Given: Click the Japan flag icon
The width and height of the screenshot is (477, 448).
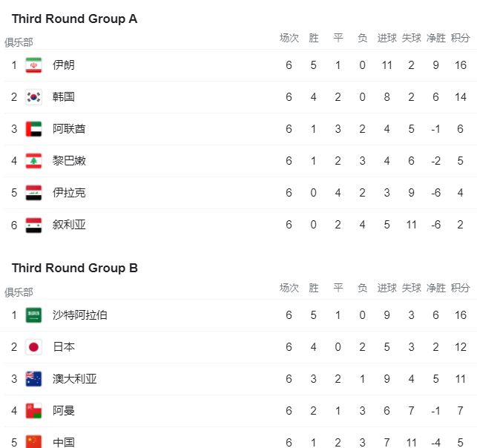Looking at the screenshot, I should (33, 347).
